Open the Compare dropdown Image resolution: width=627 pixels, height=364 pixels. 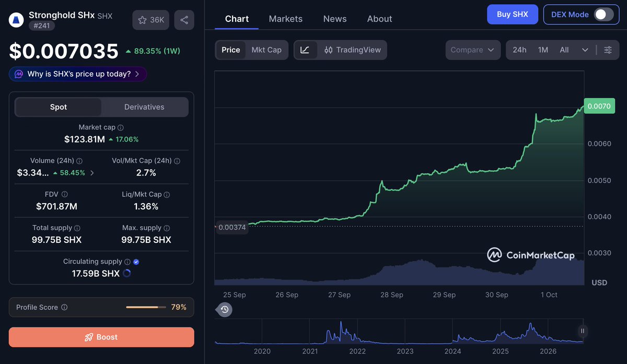[x=473, y=50]
